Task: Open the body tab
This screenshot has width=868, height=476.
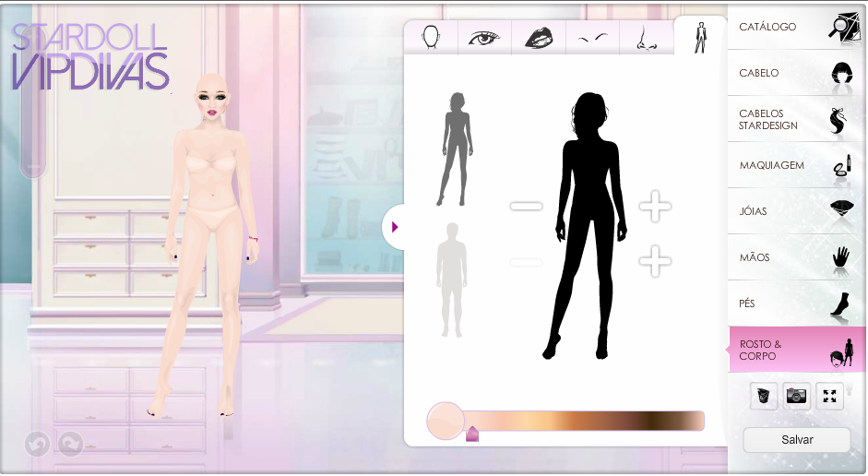Action: pyautogui.click(x=700, y=37)
